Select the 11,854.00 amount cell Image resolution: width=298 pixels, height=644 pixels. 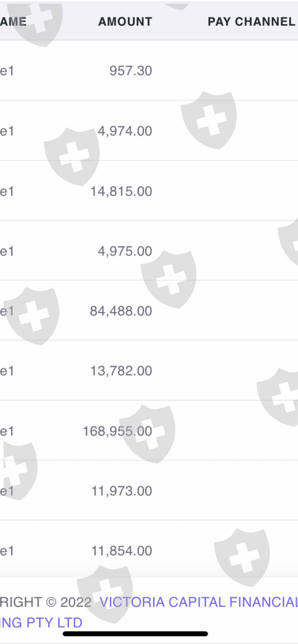coord(122,551)
